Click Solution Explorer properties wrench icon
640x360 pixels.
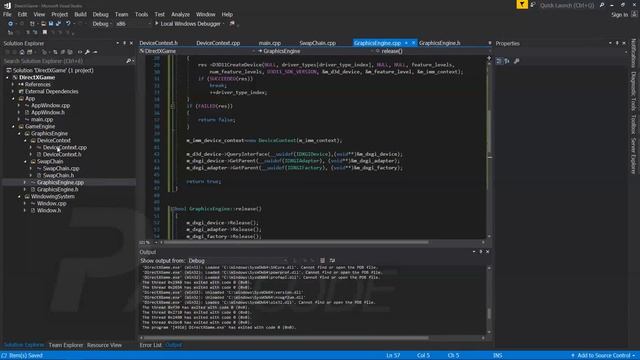click(x=87, y=52)
